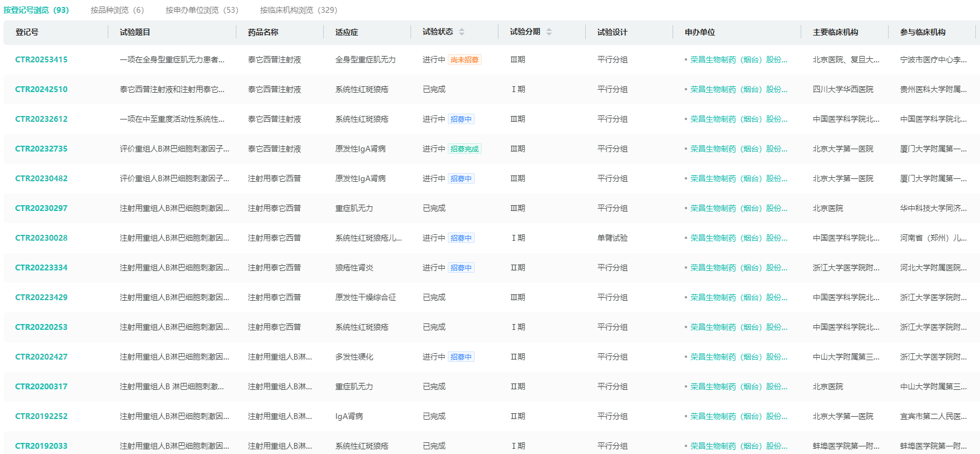Open trial CTR20192033 at bottom

tap(41, 446)
